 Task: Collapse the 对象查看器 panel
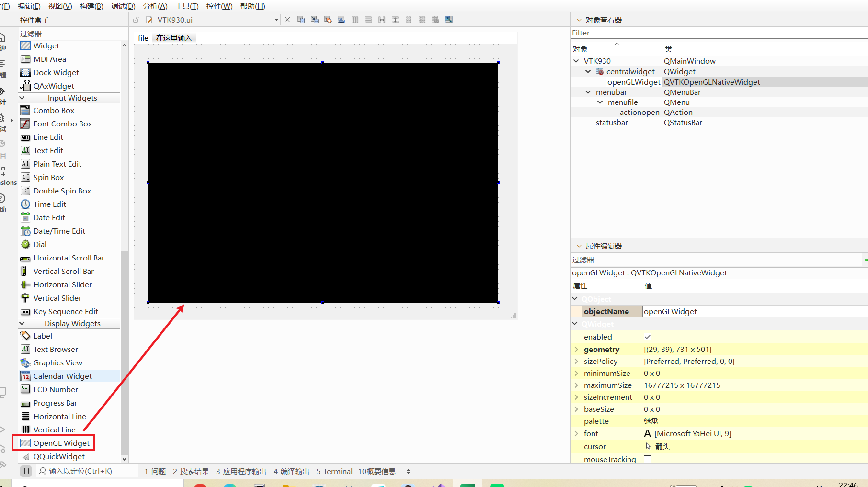click(x=579, y=20)
